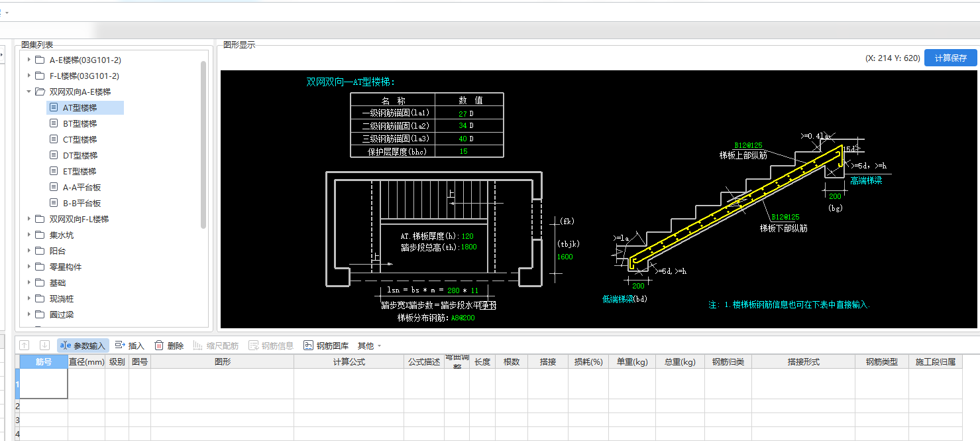This screenshot has height=441, width=980.
Task: Click the document icon beside DT型楼梯
Action: click(54, 155)
